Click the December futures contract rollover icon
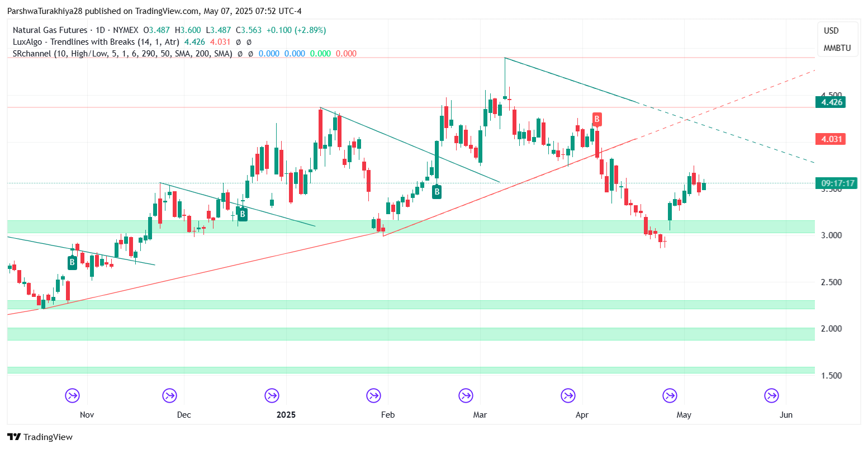The height and width of the screenshot is (449, 868). coord(169,396)
